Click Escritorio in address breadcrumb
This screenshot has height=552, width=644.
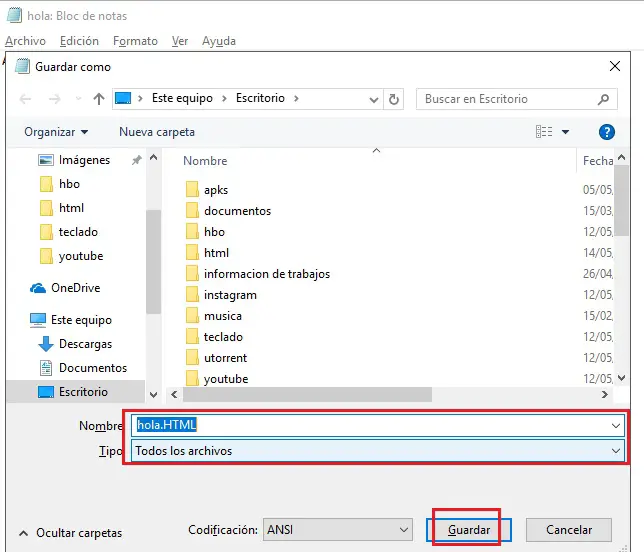[x=260, y=98]
